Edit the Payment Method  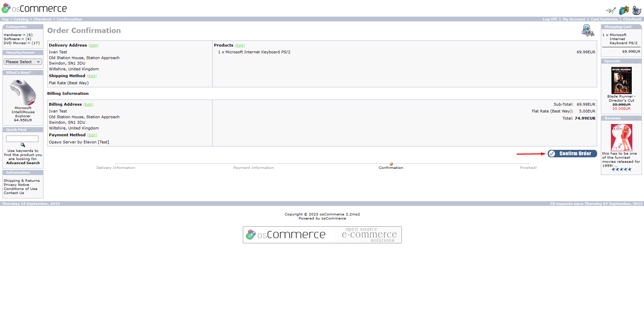(92, 135)
